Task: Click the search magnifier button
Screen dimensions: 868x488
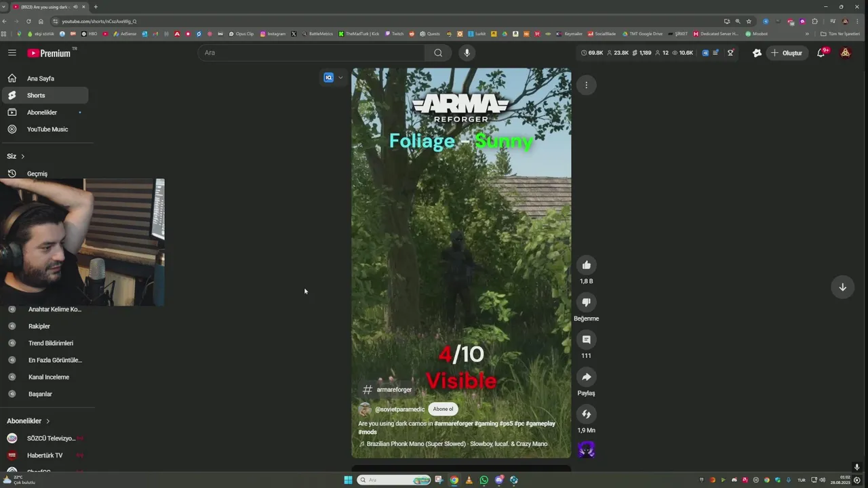Action: point(438,53)
